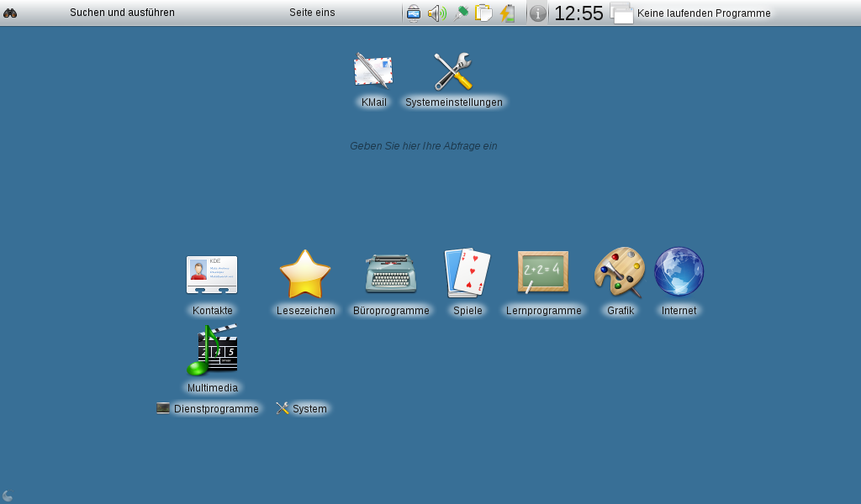Expand the Dienstprogramme category
Image resolution: width=861 pixels, height=504 pixels.
tap(208, 408)
